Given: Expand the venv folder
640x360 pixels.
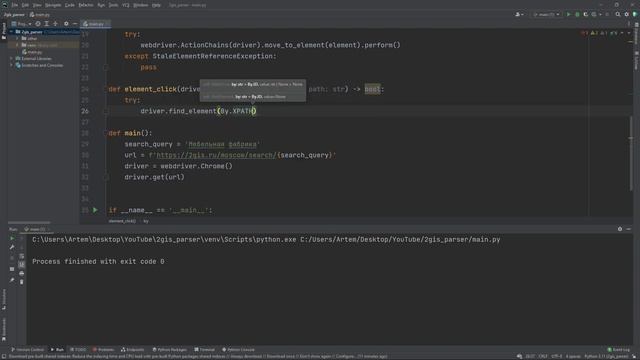Looking at the screenshot, I should 17,45.
